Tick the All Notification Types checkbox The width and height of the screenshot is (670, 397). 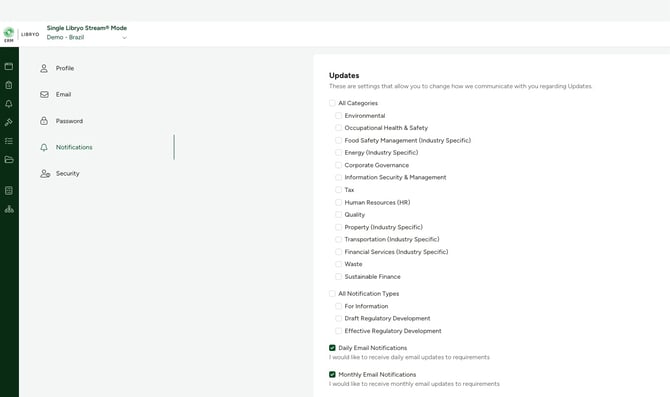coord(332,294)
